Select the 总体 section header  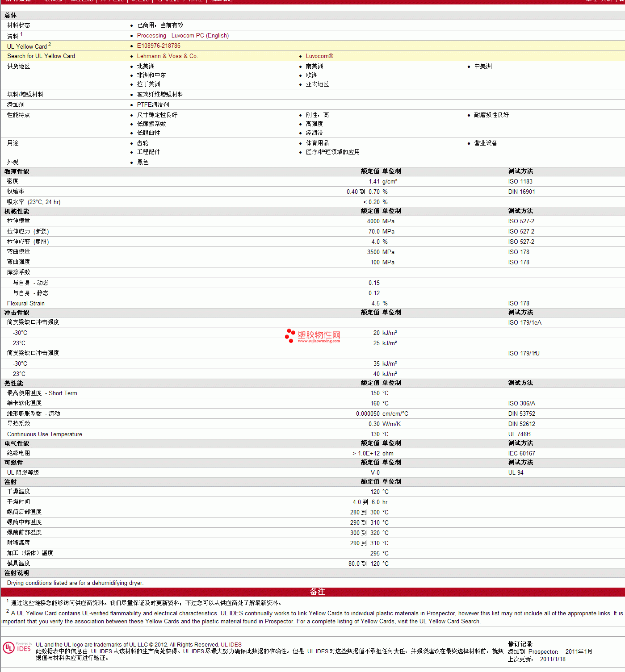click(11, 16)
